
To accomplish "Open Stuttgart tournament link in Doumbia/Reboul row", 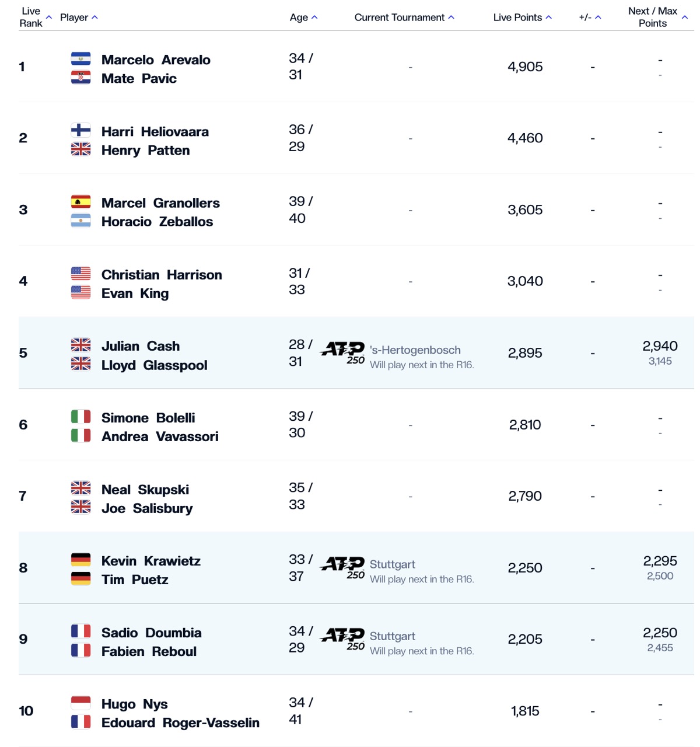I will coord(393,636).
